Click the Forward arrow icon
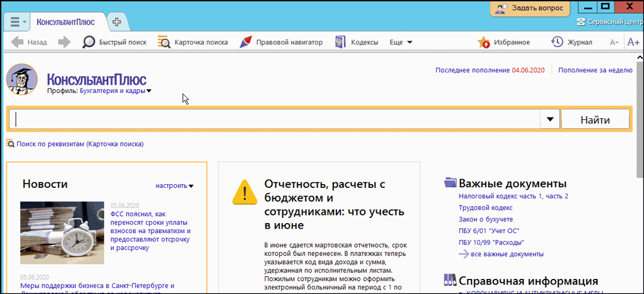Screen dimensions: 644x294 point(64,42)
